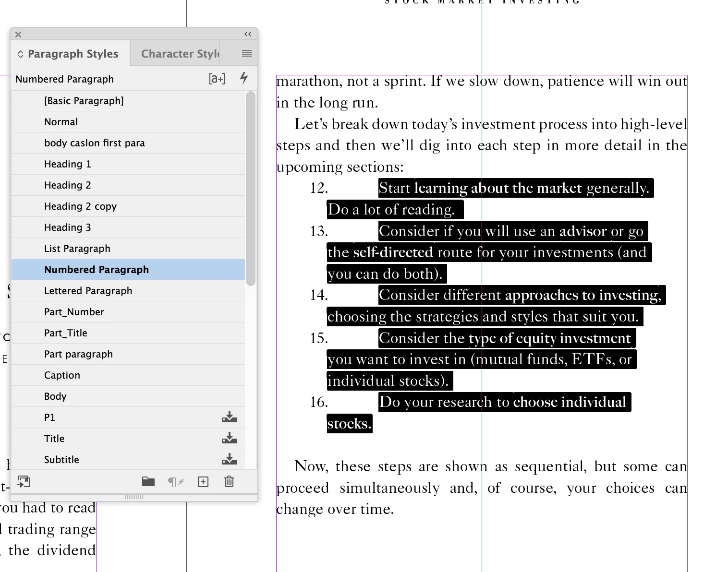Image resolution: width=728 pixels, height=572 pixels.
Task: Select the Caption style
Action: tap(128, 375)
